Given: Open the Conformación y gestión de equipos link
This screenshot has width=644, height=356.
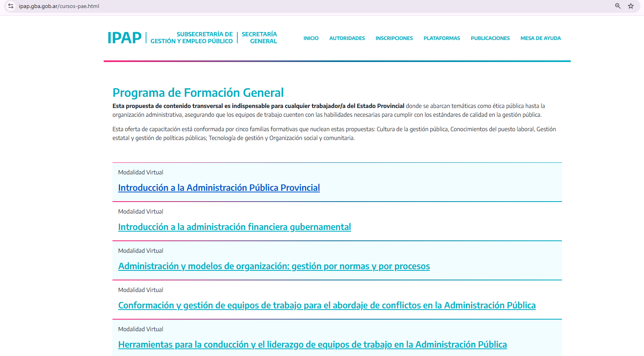Looking at the screenshot, I should (x=327, y=305).
